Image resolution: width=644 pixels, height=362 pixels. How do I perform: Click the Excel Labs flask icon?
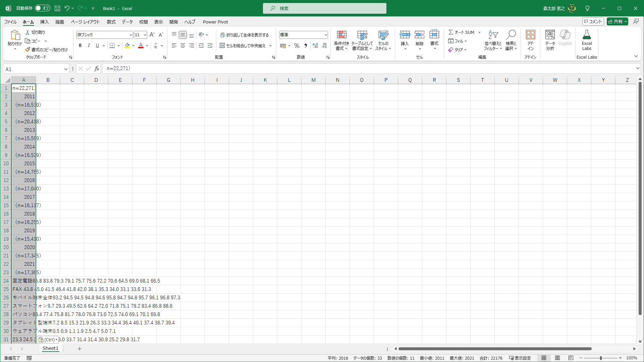587,35
